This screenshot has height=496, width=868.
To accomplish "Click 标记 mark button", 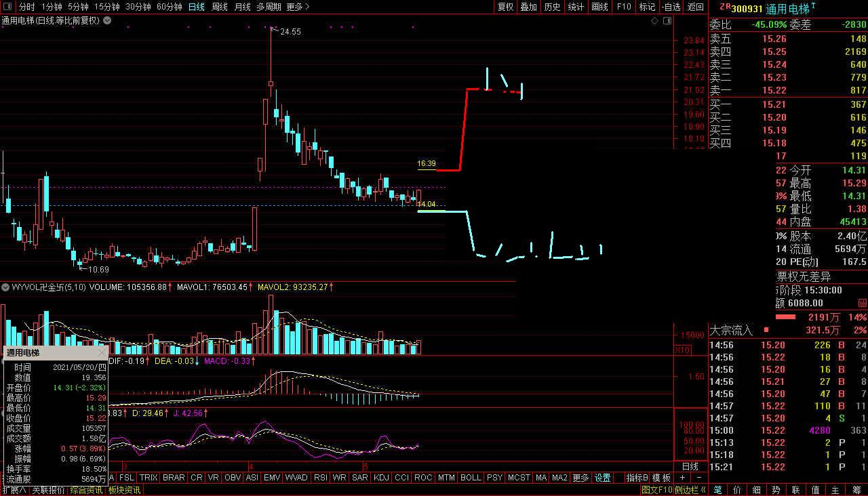I will click(647, 7).
